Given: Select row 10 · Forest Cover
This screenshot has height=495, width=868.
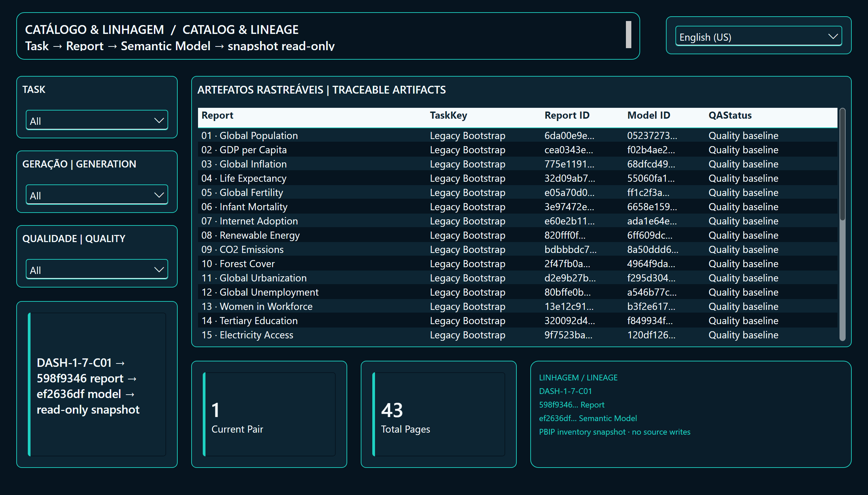Looking at the screenshot, I should click(517, 264).
